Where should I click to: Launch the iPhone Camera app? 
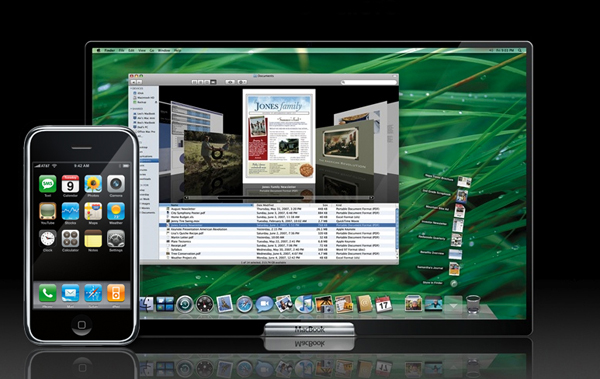point(116,184)
